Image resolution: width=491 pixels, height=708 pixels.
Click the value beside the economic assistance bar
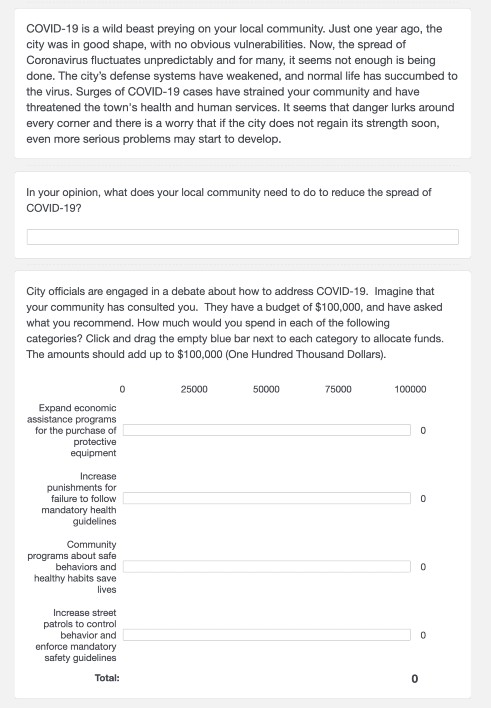pyautogui.click(x=423, y=430)
